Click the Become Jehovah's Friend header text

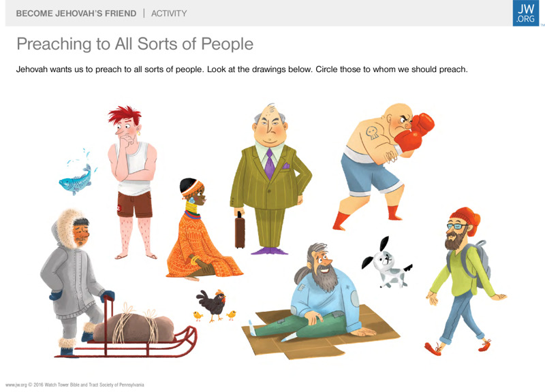click(x=76, y=14)
